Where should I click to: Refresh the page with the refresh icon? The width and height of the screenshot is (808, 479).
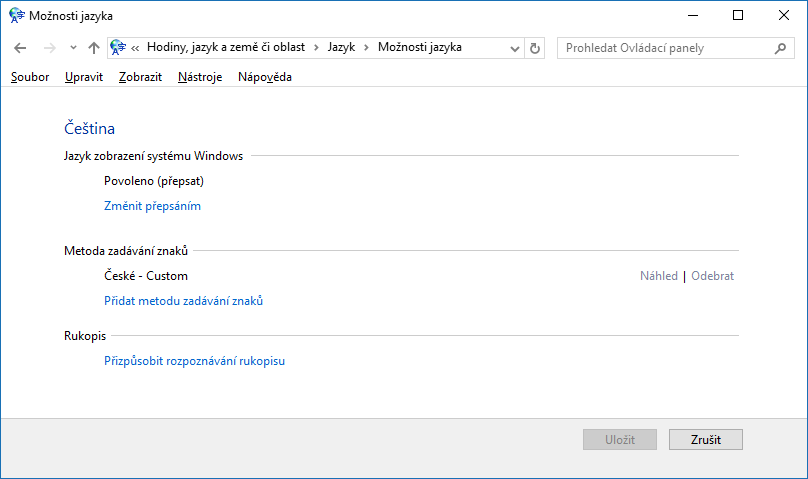pyautogui.click(x=535, y=48)
